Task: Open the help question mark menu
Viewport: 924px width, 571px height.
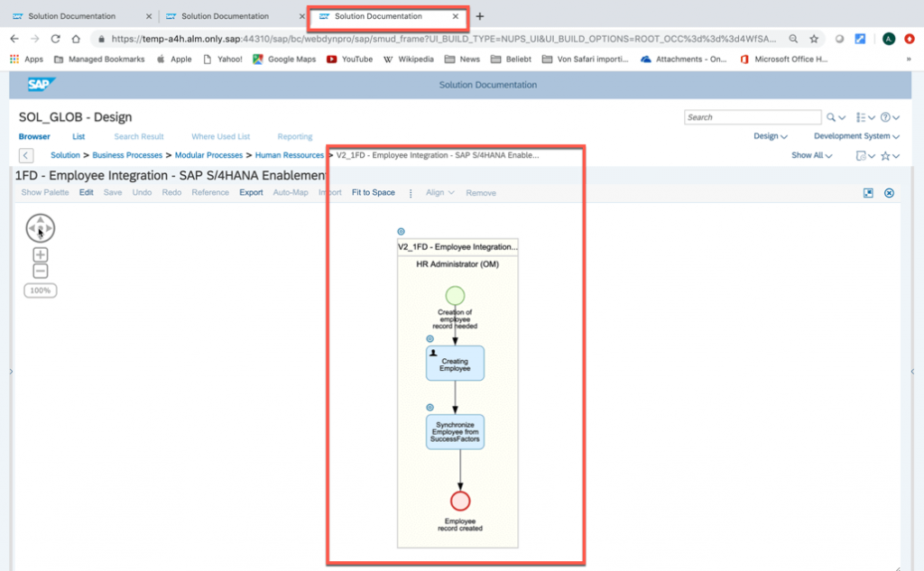Action: coord(890,117)
